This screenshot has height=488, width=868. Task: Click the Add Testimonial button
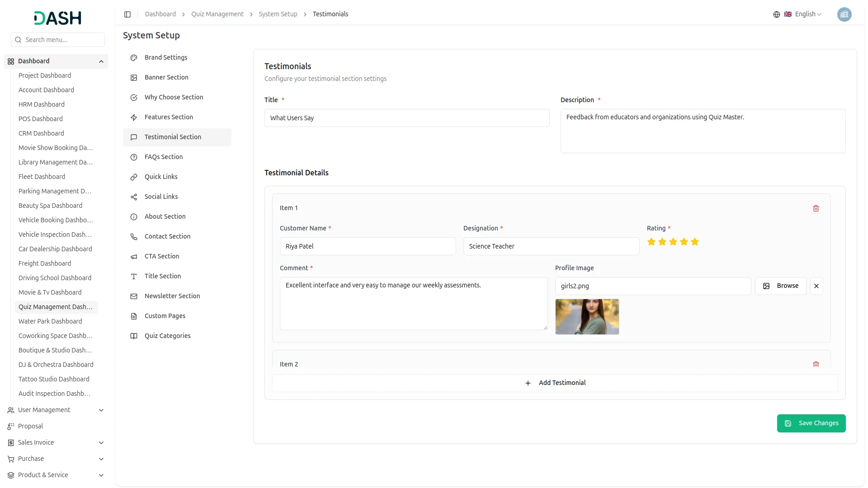(555, 383)
